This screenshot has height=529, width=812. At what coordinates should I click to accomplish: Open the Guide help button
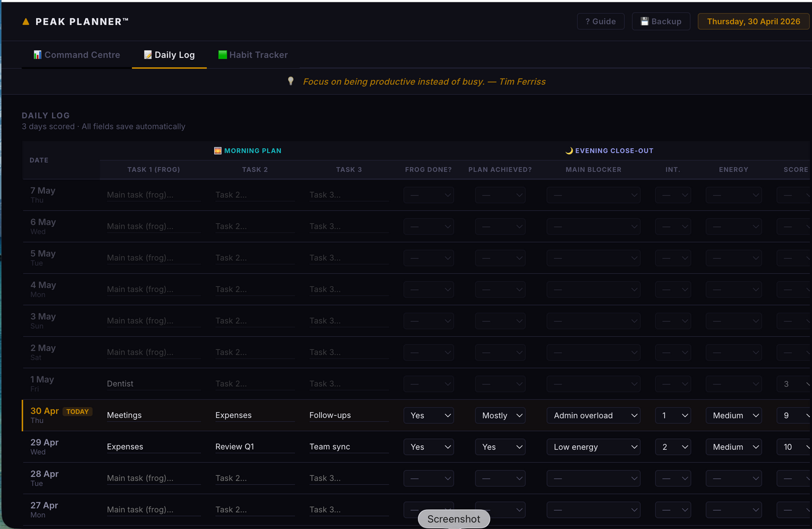(601, 21)
